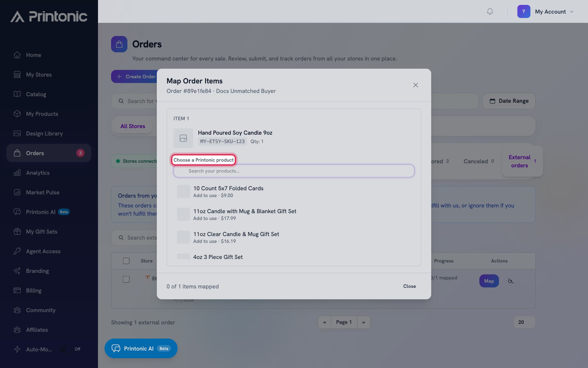Tick the select-all checkbox in table header
The height and width of the screenshot is (368, 588).
tap(126, 261)
